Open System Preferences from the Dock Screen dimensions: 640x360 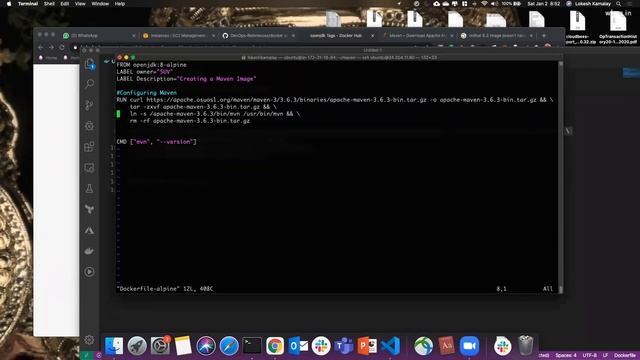pos(160,346)
